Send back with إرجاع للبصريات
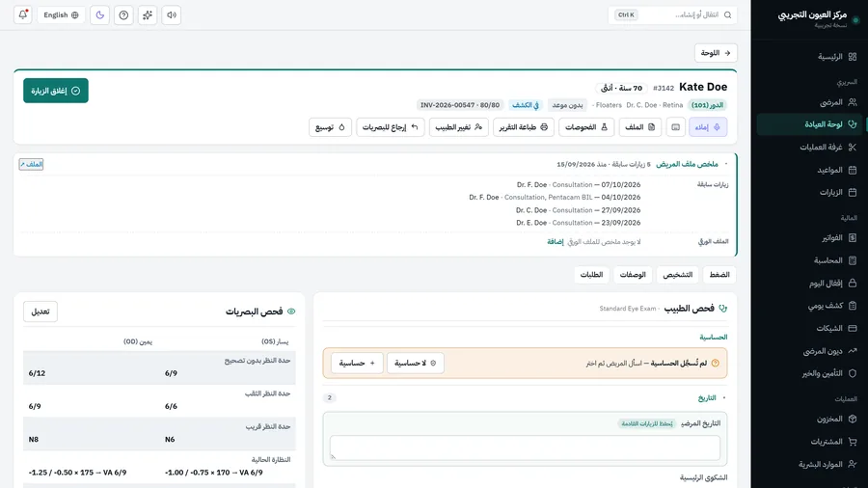The width and height of the screenshot is (868, 488). [391, 127]
